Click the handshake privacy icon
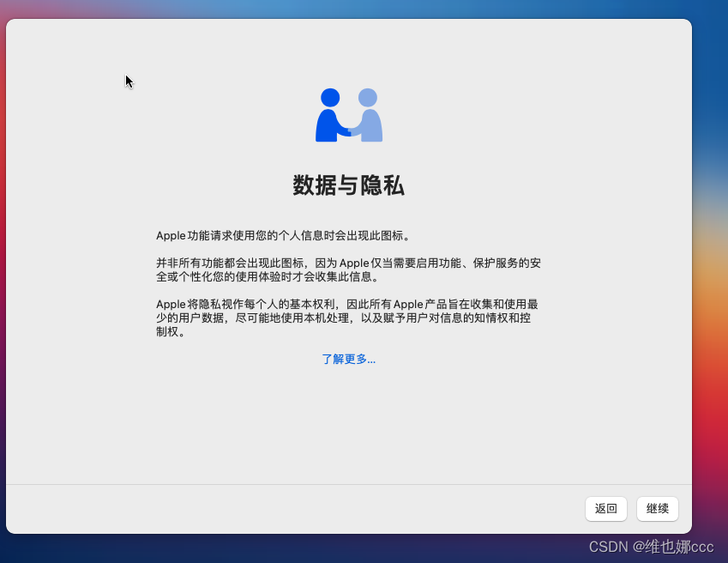 (x=349, y=115)
